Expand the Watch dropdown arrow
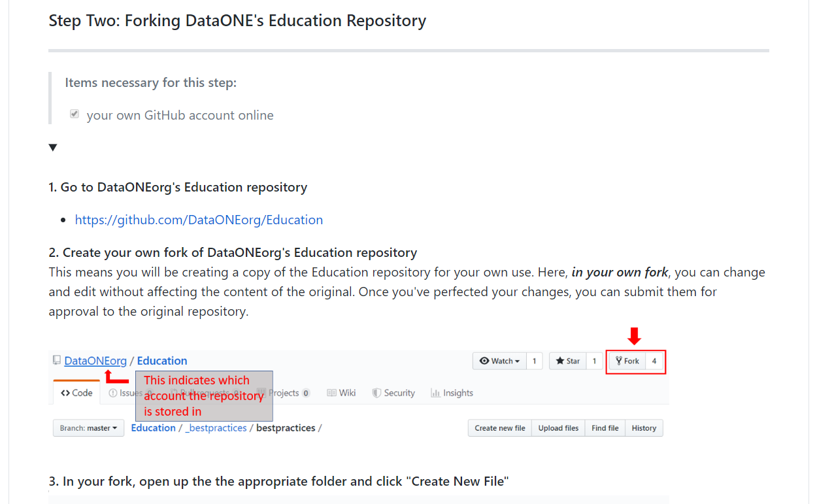The image size is (817, 504). coord(518,361)
